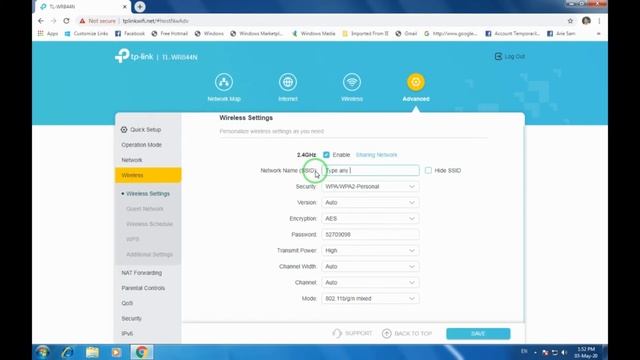This screenshot has height=360, width=640.
Task: Open the Chrome profile avatar
Action: [x=586, y=21]
